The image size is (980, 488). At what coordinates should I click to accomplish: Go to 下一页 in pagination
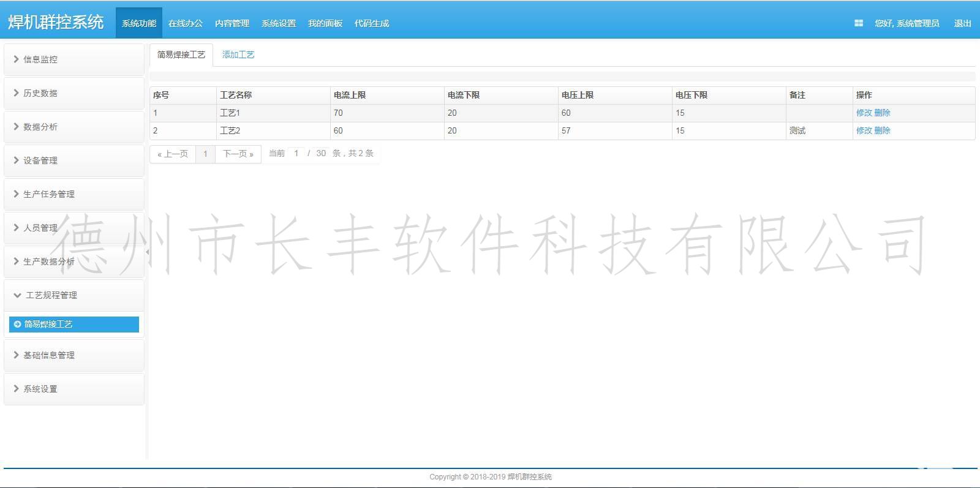(x=238, y=154)
